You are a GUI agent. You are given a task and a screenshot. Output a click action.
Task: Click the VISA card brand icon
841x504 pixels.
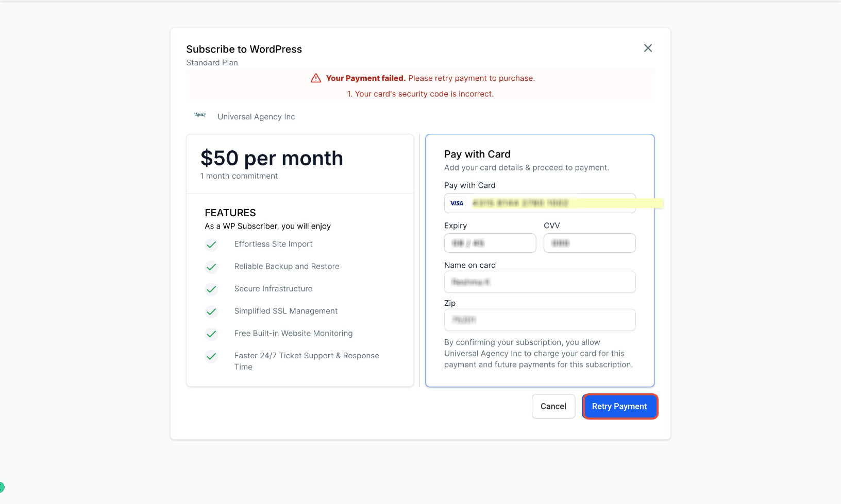tap(457, 203)
